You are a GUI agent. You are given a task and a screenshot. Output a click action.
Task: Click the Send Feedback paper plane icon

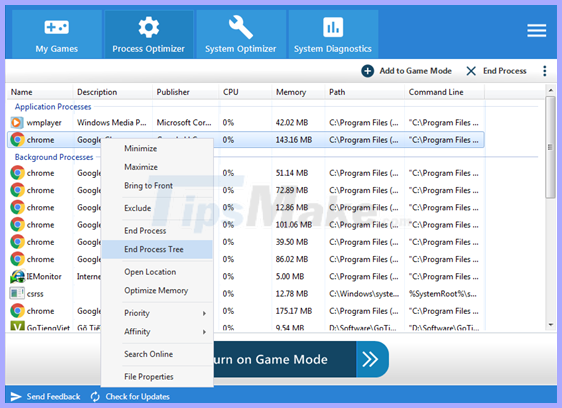point(16,397)
